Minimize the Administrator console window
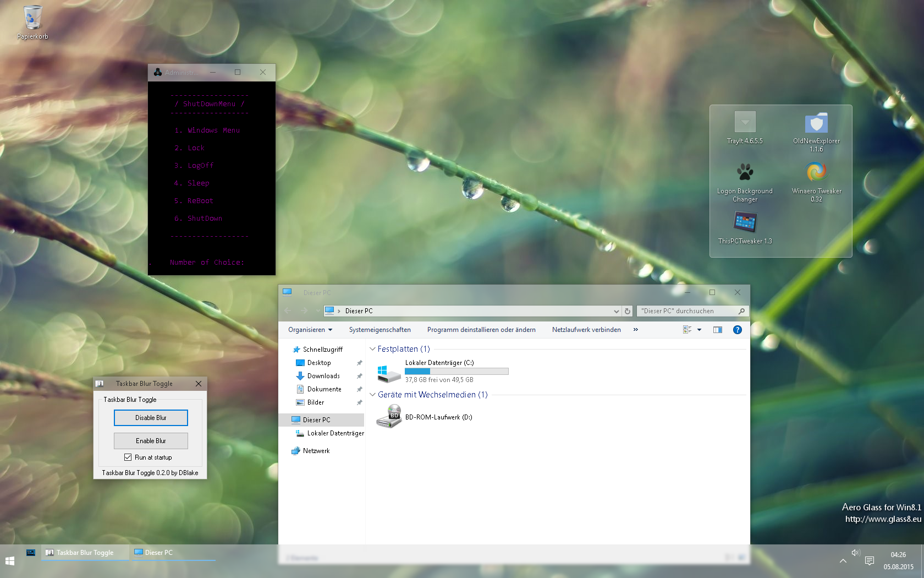The width and height of the screenshot is (924, 578). click(x=213, y=72)
